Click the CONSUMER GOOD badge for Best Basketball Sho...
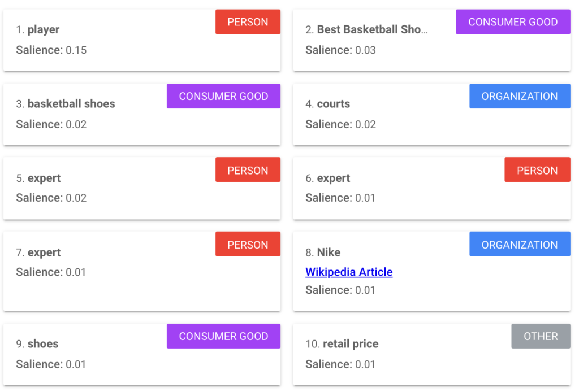 (512, 21)
